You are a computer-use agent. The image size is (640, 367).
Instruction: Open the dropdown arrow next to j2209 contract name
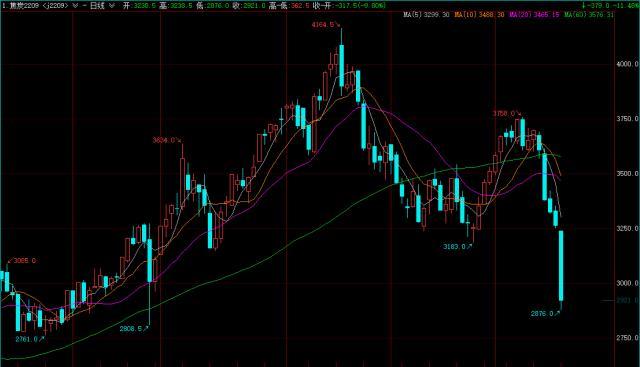[75, 6]
